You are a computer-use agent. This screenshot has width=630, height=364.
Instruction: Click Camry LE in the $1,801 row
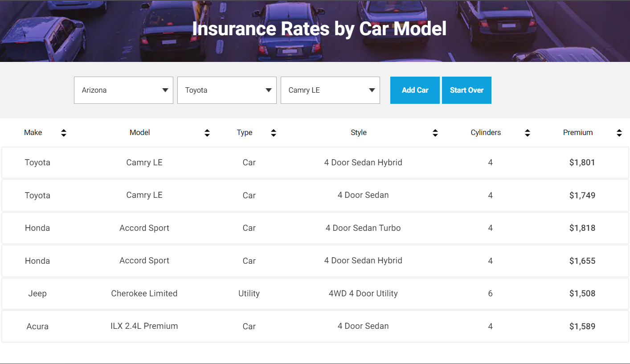pos(144,163)
